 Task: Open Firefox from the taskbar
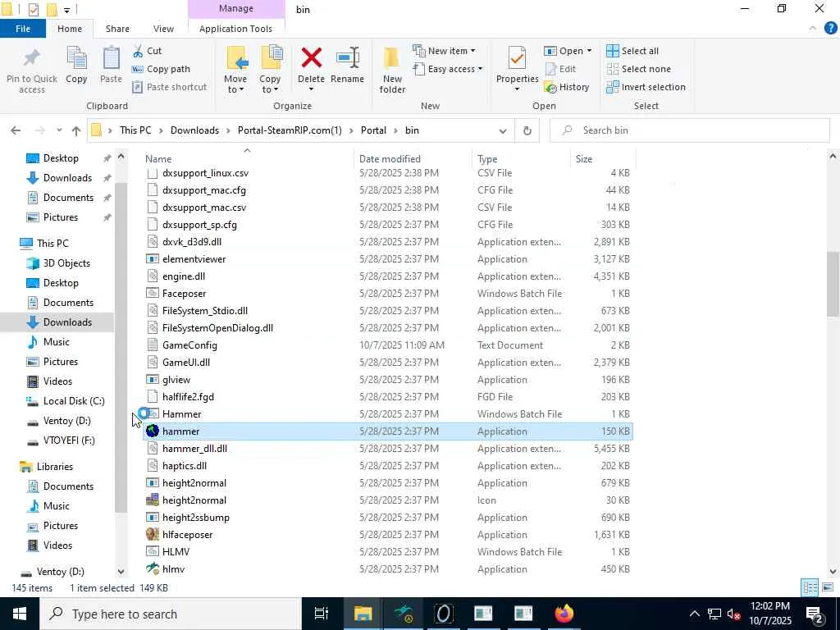(564, 614)
